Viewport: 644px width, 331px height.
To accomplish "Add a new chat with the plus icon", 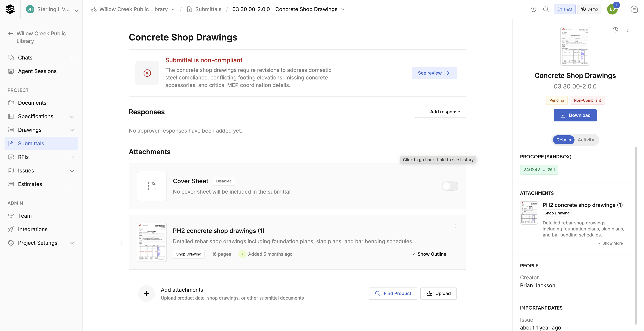I will coord(72,58).
